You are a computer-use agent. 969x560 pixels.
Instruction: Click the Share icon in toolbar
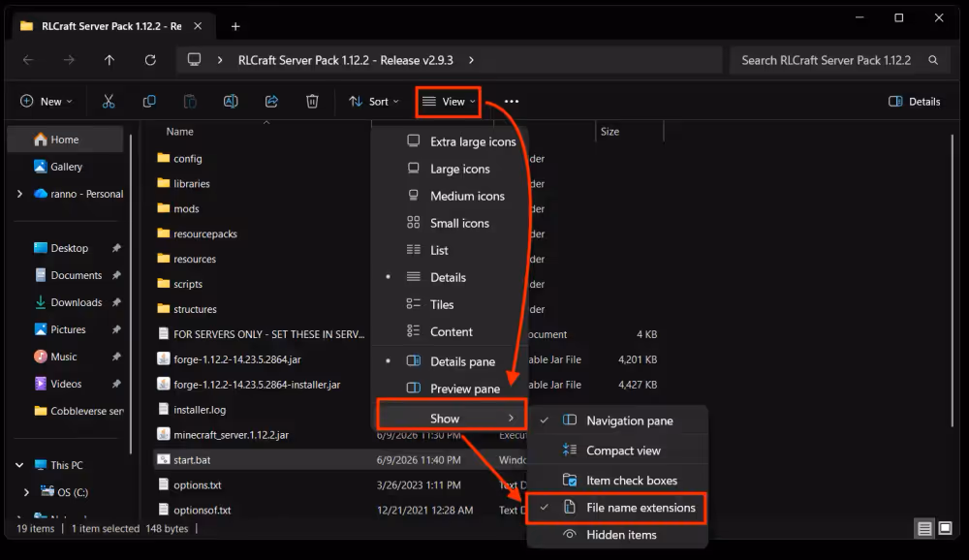271,102
